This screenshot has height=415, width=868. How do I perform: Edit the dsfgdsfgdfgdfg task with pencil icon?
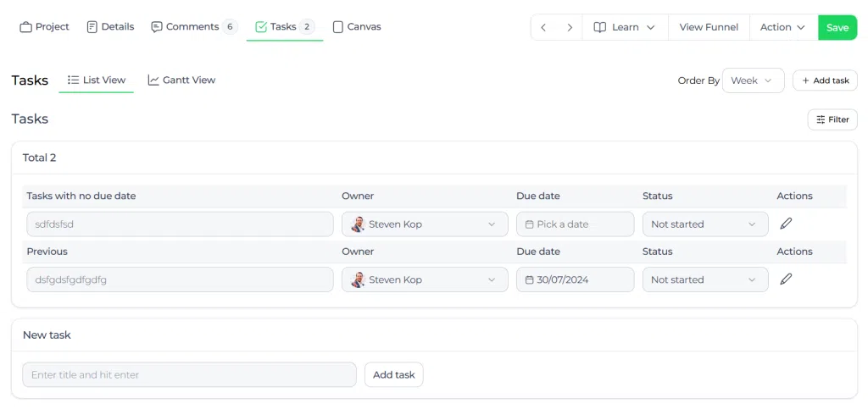(x=786, y=279)
